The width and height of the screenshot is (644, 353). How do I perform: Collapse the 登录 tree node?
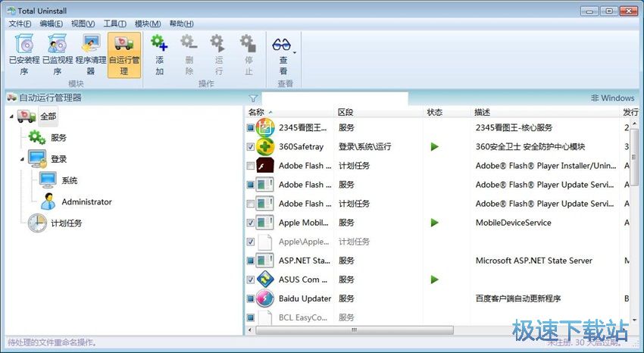[22, 159]
